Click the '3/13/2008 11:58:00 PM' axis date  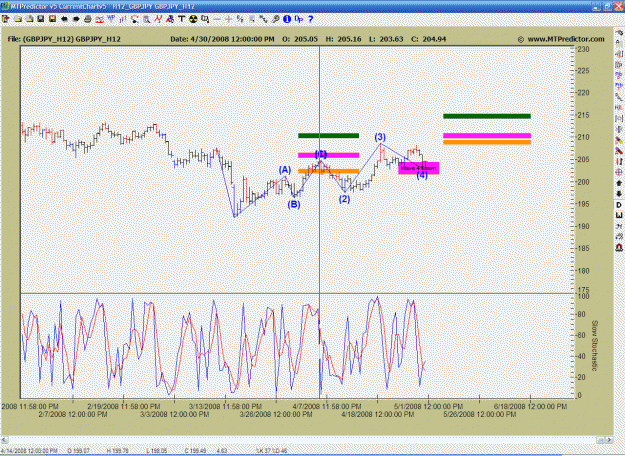pos(225,407)
